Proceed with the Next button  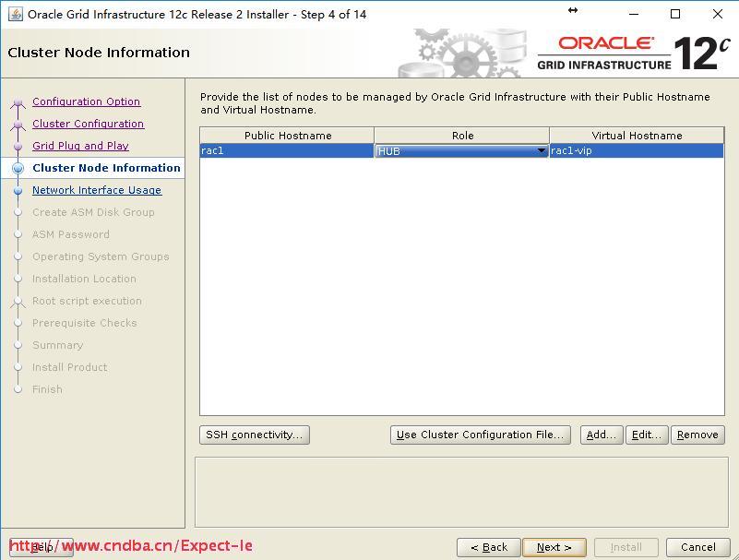pos(554,547)
